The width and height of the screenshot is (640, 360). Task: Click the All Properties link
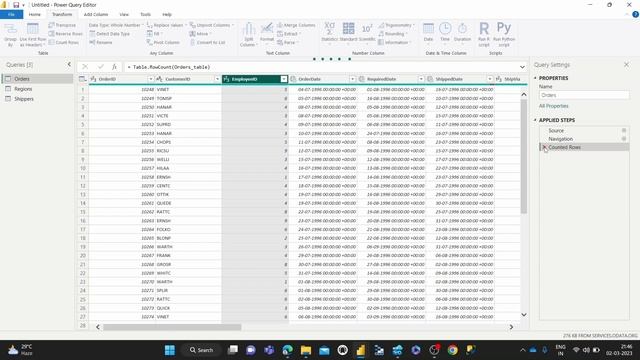pyautogui.click(x=553, y=106)
